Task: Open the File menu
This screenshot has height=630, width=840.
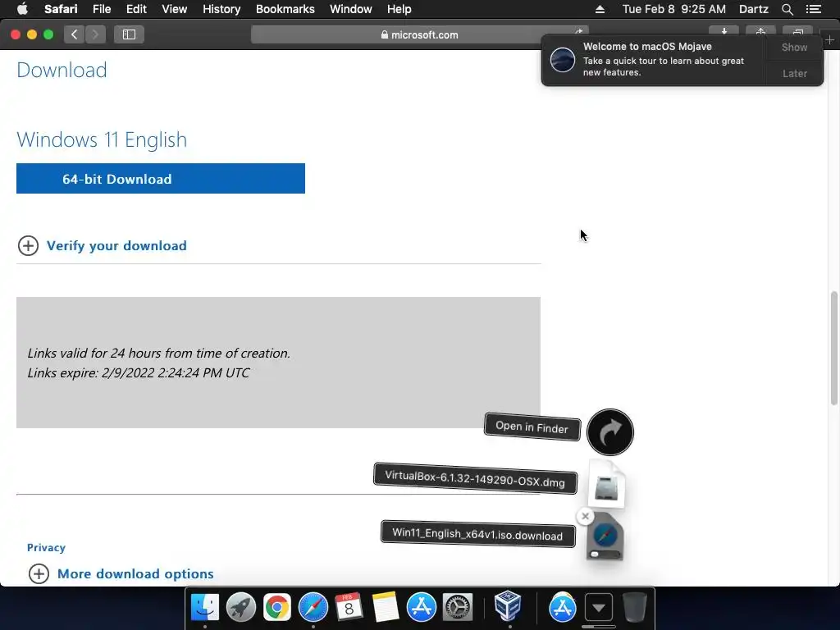Action: pos(101,9)
